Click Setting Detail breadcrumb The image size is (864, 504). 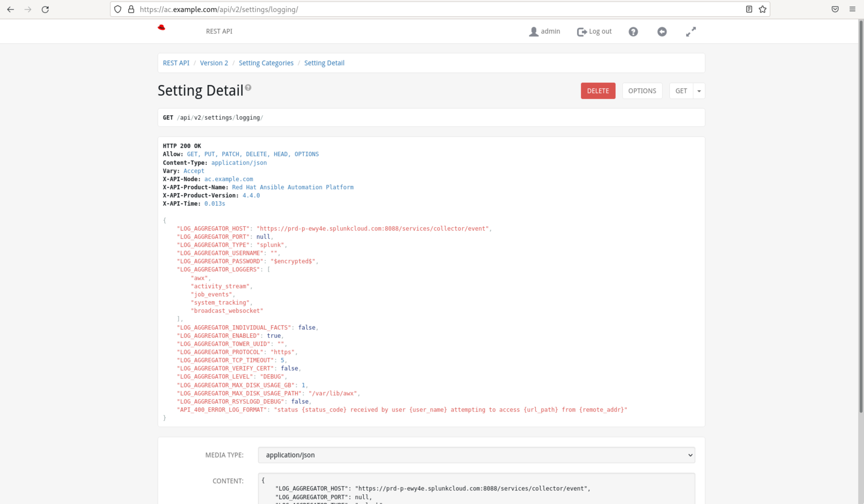pyautogui.click(x=324, y=63)
